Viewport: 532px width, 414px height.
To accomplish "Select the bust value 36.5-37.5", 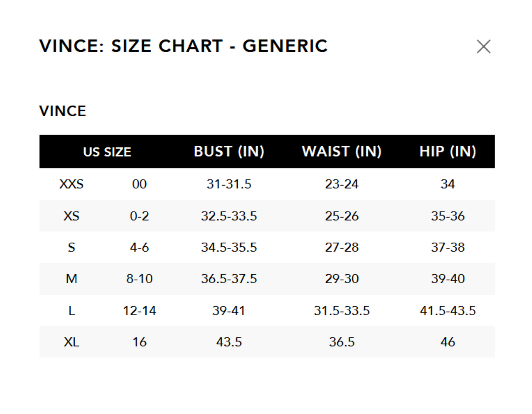I will (x=229, y=279).
